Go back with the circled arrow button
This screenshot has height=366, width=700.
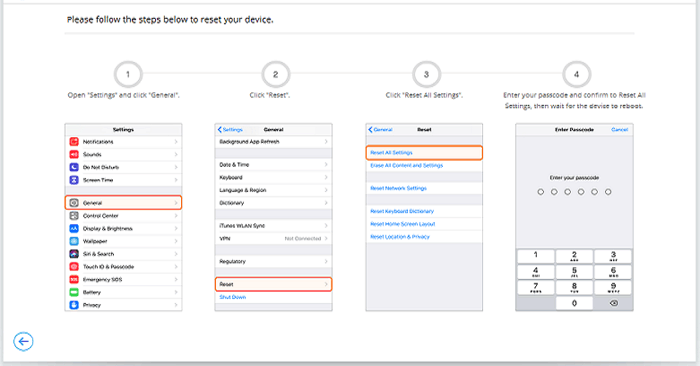pos(23,341)
